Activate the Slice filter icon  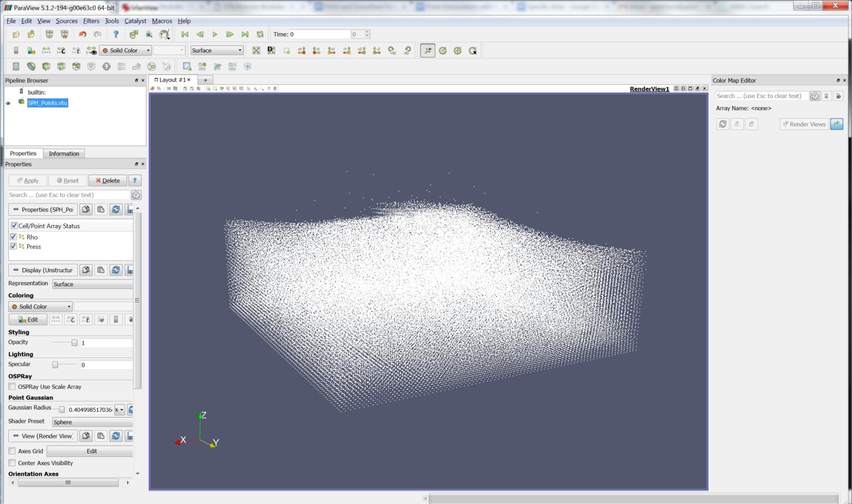(x=62, y=66)
